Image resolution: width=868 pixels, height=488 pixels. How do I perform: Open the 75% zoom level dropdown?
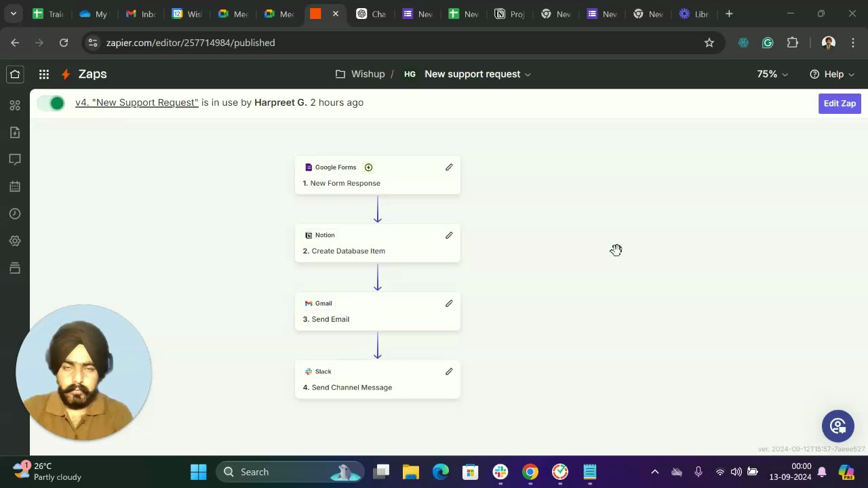coord(772,75)
